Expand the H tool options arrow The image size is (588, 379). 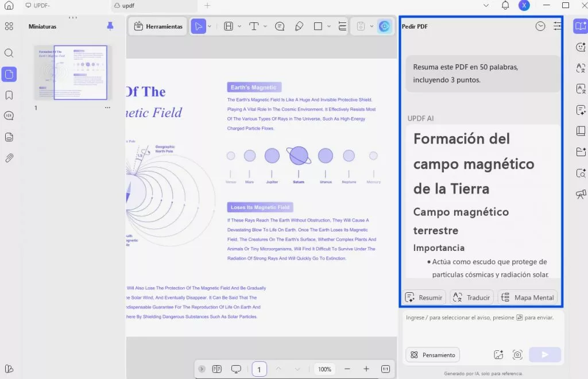tap(239, 26)
